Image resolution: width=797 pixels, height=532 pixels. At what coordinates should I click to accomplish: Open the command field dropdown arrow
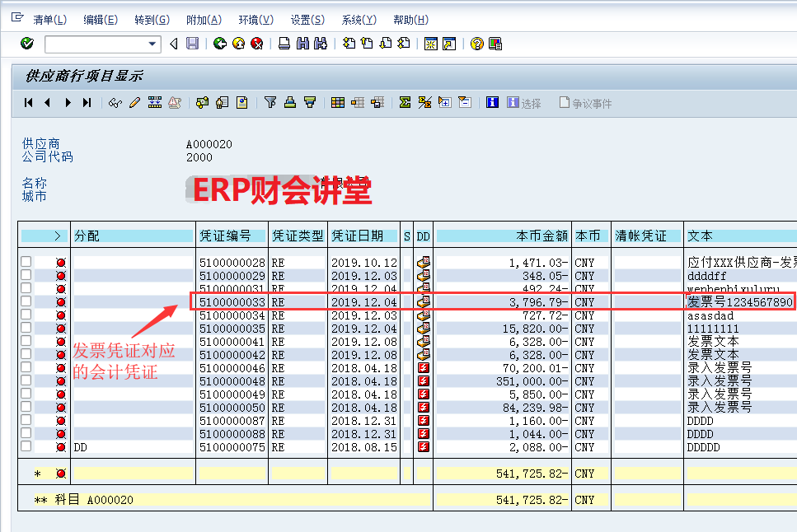(152, 44)
